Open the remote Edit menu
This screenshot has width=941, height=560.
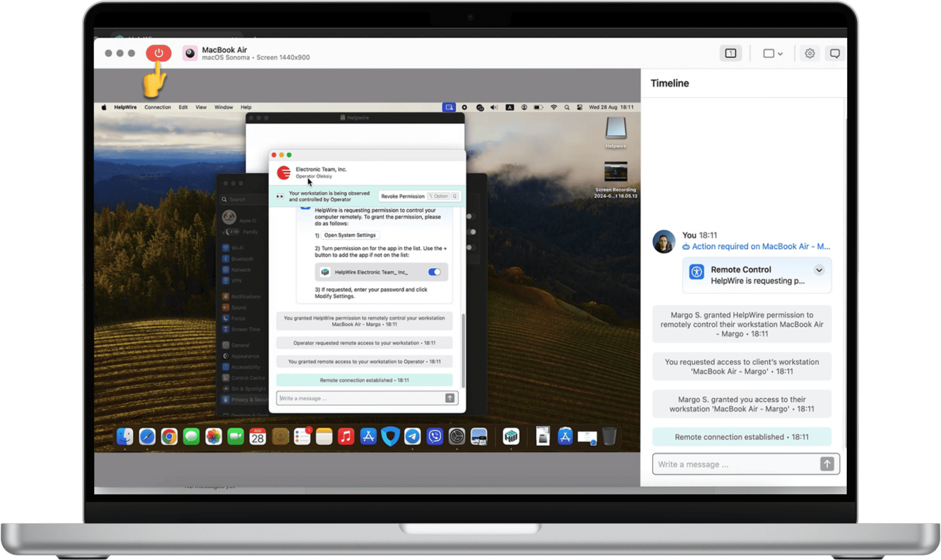pyautogui.click(x=183, y=107)
